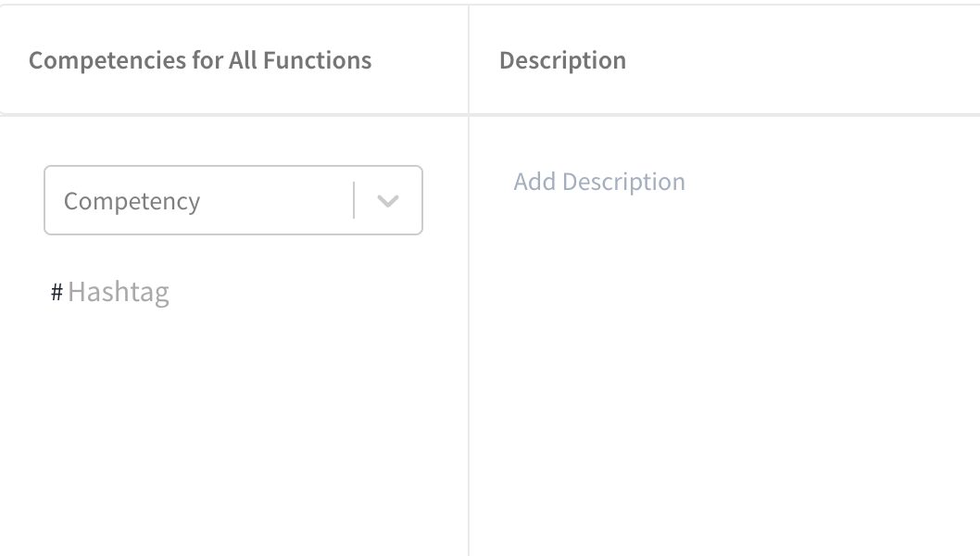The width and height of the screenshot is (980, 556).
Task: Click the Hashtag input field
Action: (x=185, y=293)
